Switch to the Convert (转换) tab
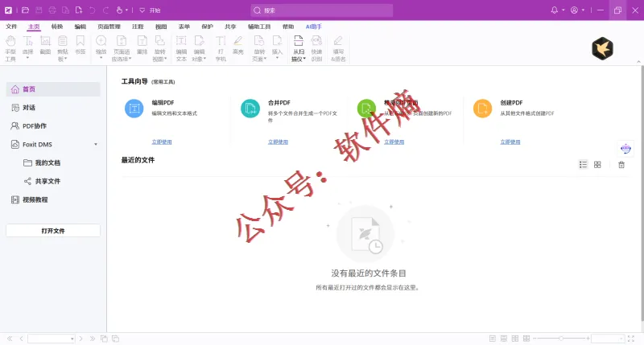Viewport: 644px width, 345px height. [x=57, y=27]
